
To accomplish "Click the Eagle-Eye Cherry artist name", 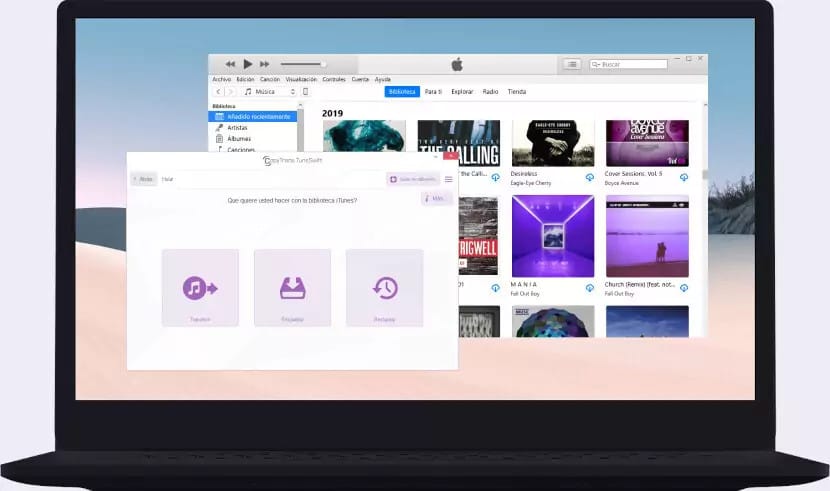I will [531, 183].
